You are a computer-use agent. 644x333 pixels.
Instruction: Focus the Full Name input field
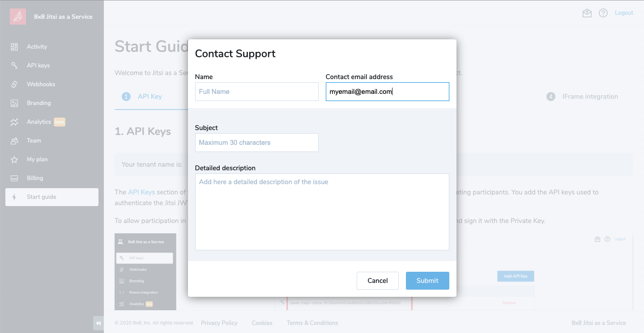click(x=256, y=92)
